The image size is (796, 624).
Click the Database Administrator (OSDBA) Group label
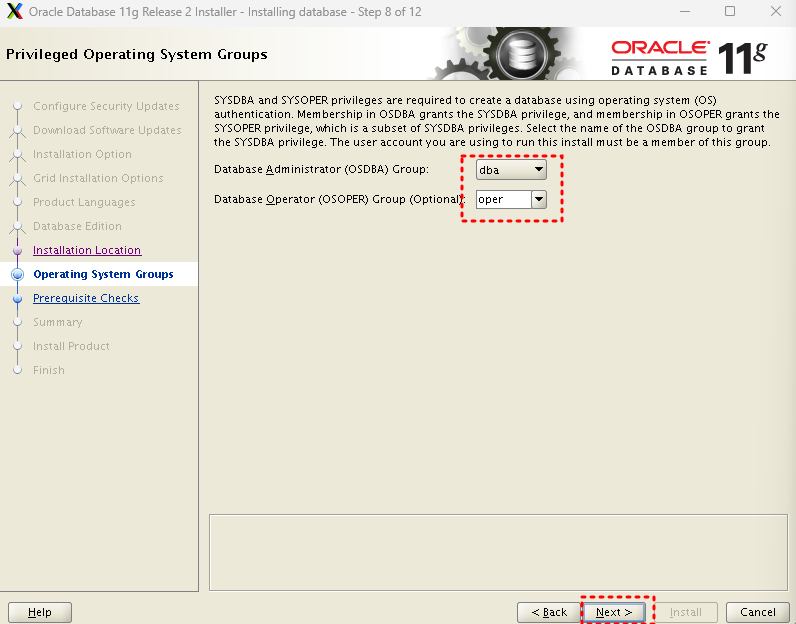pyautogui.click(x=321, y=169)
